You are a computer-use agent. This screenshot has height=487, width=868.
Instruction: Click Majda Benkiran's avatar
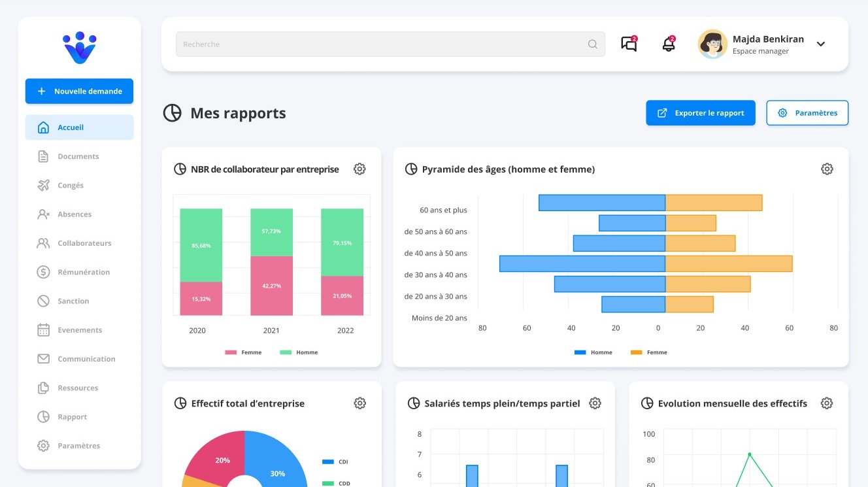point(712,44)
